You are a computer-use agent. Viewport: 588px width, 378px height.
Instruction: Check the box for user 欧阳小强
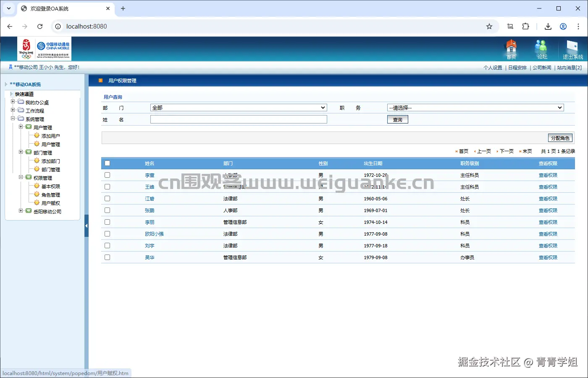(x=107, y=234)
